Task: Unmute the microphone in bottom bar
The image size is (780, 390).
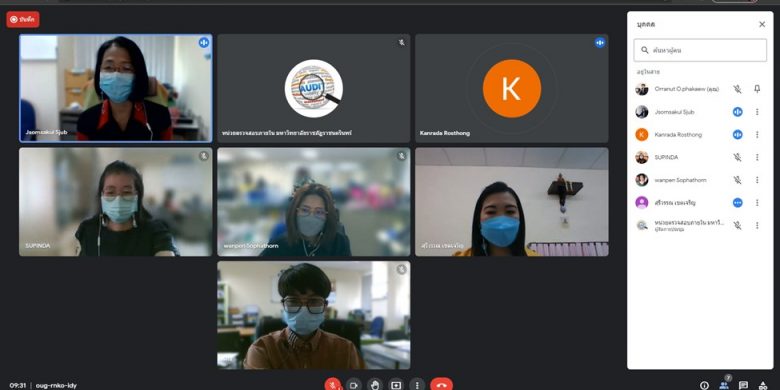Action: [333, 385]
